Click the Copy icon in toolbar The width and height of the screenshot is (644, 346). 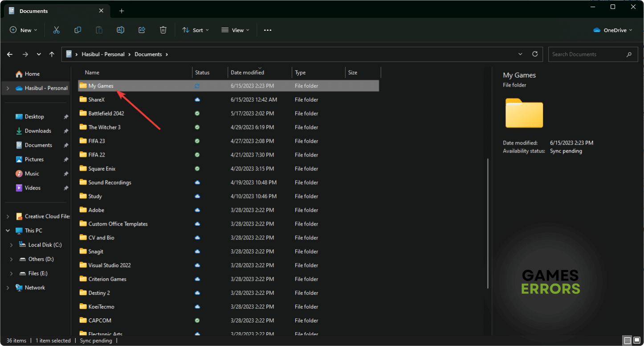point(77,30)
